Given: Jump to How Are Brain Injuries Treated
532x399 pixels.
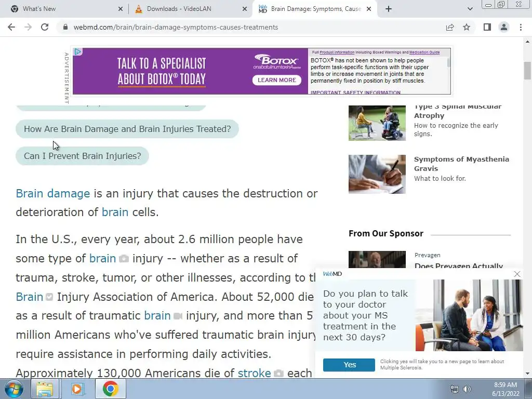Looking at the screenshot, I should [x=127, y=129].
